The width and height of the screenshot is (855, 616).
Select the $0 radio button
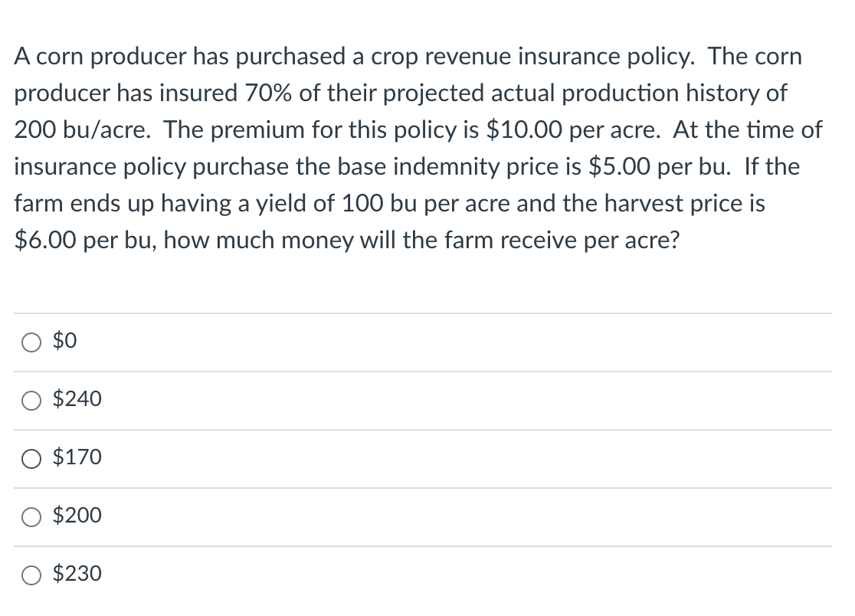(x=33, y=342)
